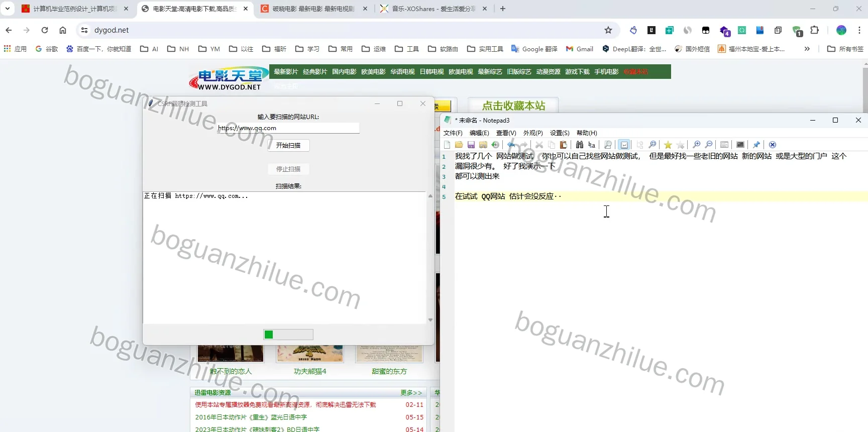Screen dimensions: 868x432
Task: Open the 所有书签 folder
Action: point(845,49)
